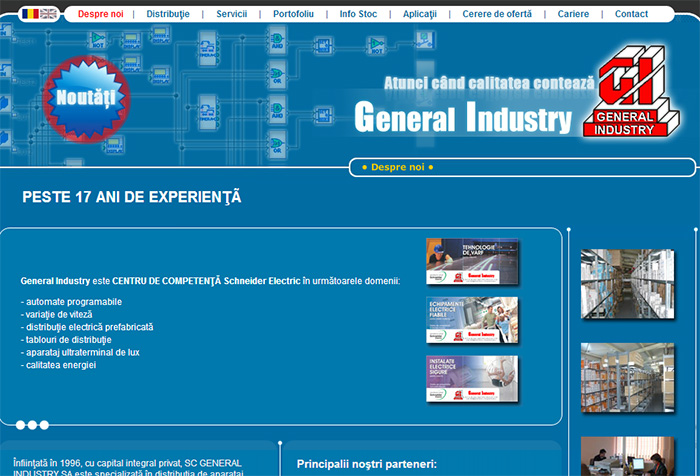
Task: Open Aplicaţii menu entry
Action: click(420, 14)
